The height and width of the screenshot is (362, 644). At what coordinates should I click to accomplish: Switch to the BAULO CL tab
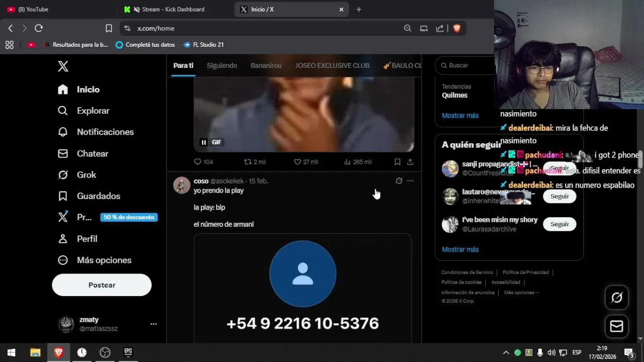pyautogui.click(x=402, y=65)
